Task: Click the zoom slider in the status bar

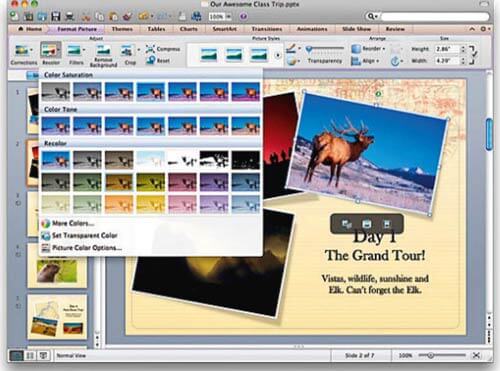Action: pyautogui.click(x=442, y=355)
